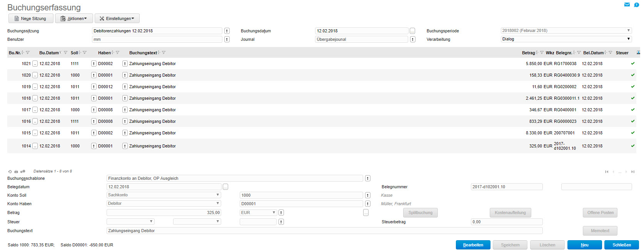Click the Speichern button

(511, 245)
